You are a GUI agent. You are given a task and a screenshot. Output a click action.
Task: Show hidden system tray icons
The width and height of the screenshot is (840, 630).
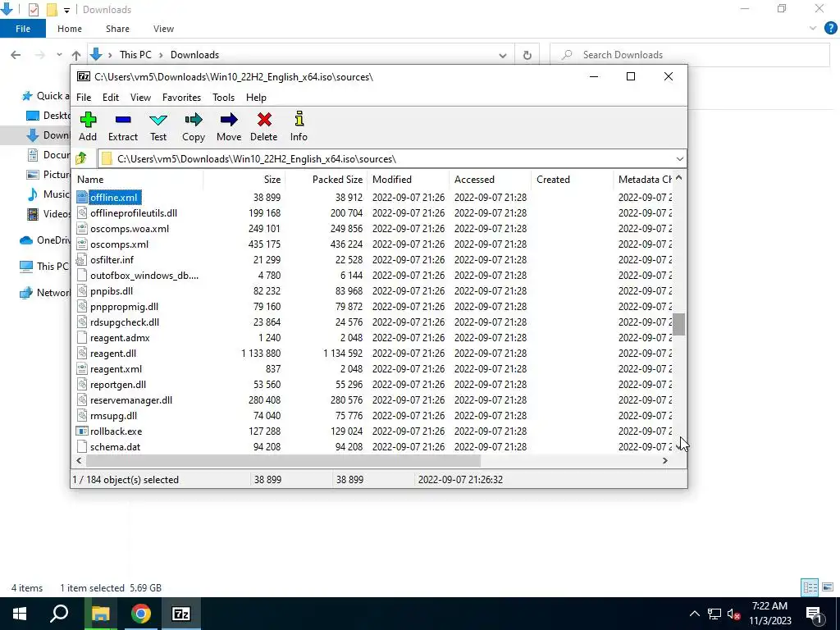point(694,614)
